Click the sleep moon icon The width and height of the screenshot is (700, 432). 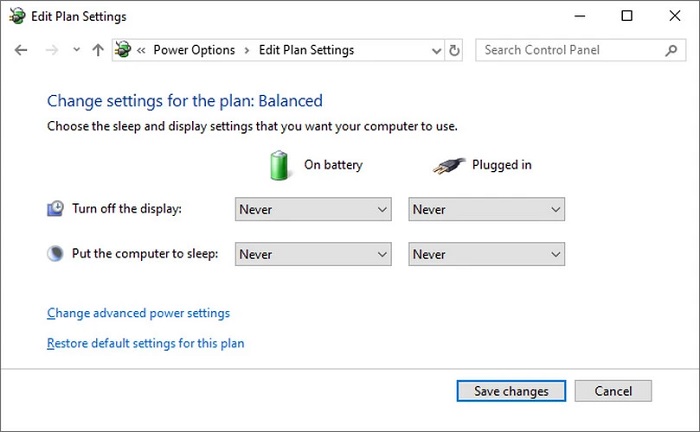click(x=56, y=254)
